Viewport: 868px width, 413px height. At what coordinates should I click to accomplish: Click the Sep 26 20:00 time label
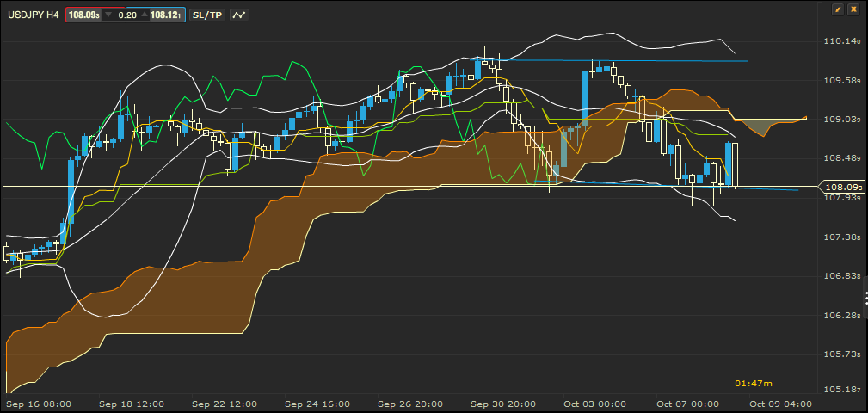click(410, 404)
